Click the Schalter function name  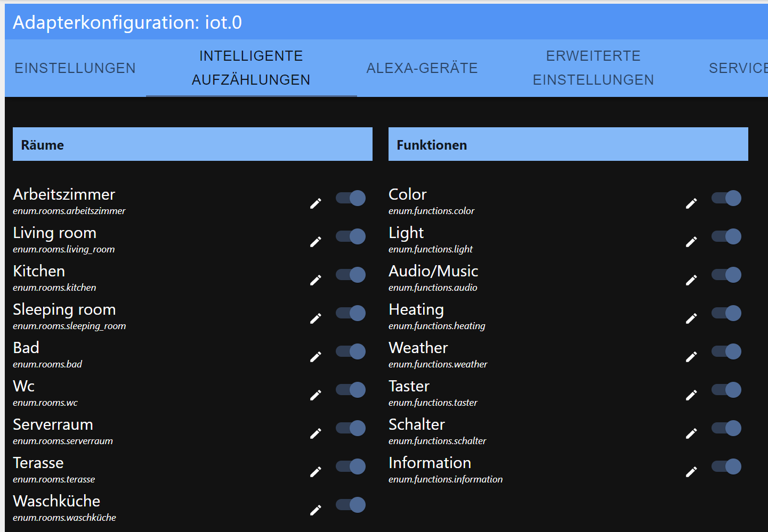(417, 424)
